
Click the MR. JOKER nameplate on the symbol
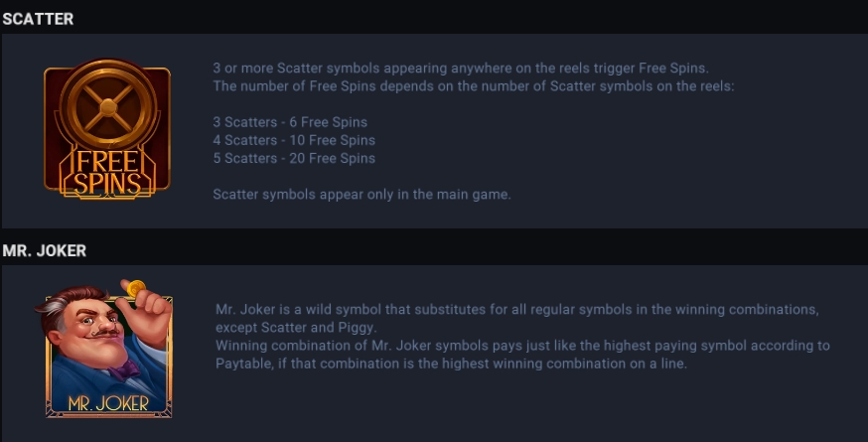point(108,403)
